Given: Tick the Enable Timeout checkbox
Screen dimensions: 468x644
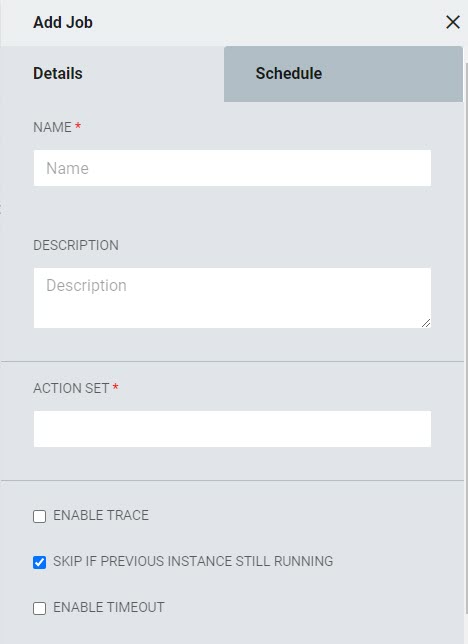Looking at the screenshot, I should [x=39, y=608].
